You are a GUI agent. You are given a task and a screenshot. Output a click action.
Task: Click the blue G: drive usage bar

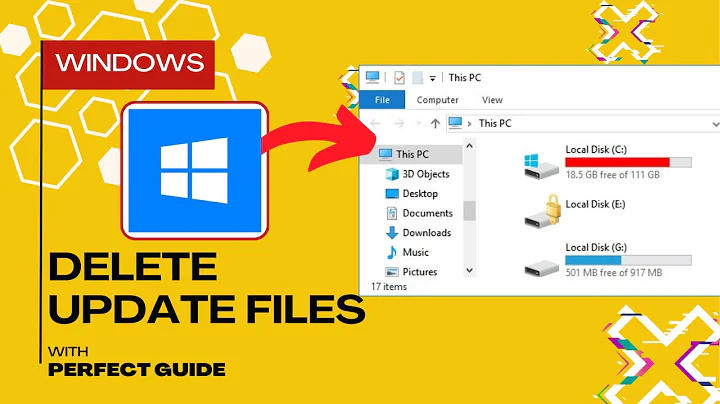pos(628,260)
